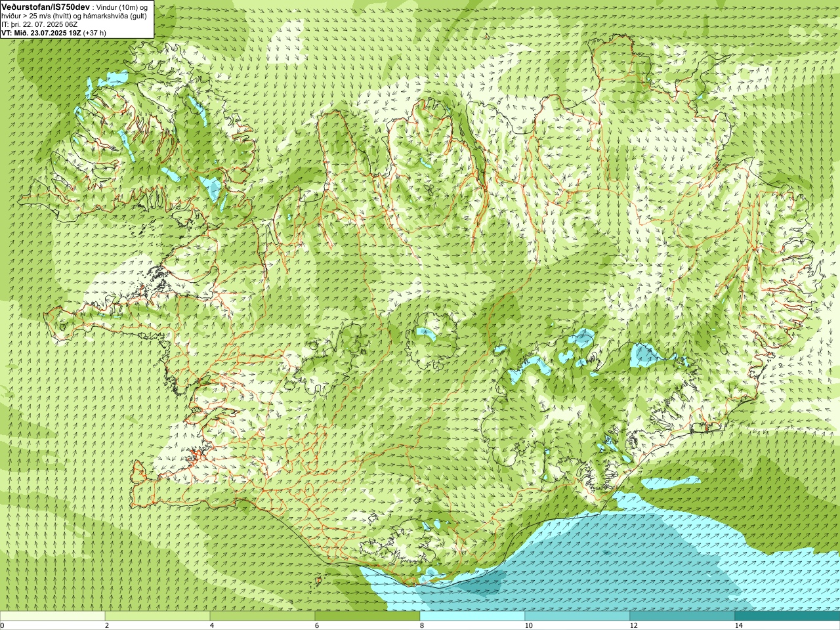Choose the darkest teal above-14 legend swatch
The image size is (840, 630).
click(x=787, y=616)
